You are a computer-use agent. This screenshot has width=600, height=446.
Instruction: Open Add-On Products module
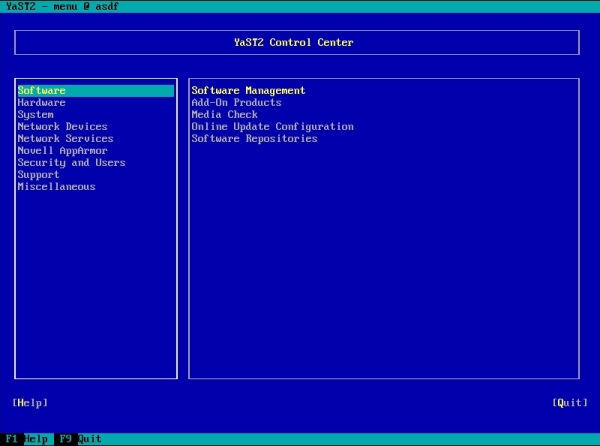pos(236,103)
